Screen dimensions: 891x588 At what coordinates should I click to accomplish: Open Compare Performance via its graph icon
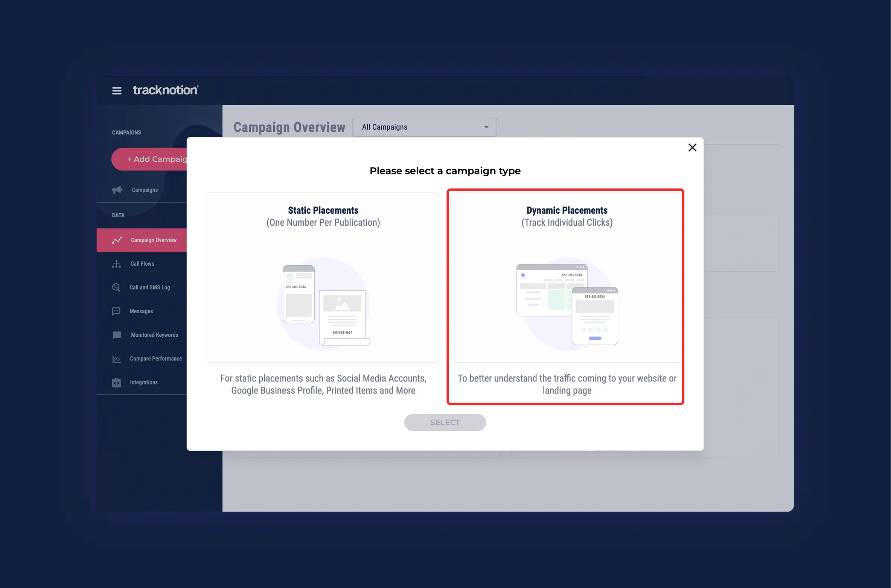tap(116, 359)
